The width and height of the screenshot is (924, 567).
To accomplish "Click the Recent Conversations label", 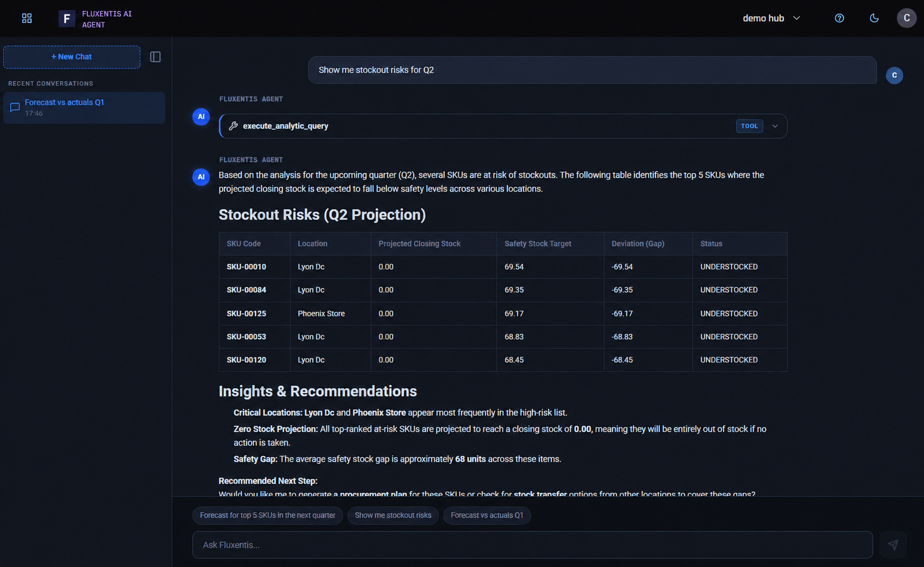I will [51, 84].
